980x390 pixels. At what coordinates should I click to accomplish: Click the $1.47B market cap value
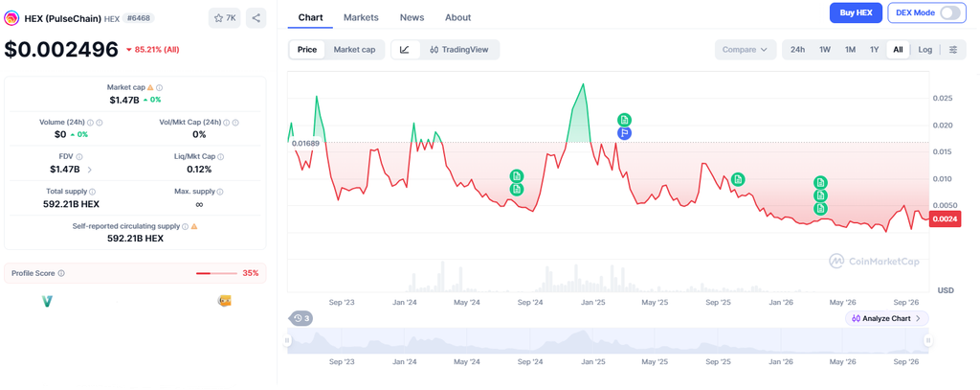(124, 100)
